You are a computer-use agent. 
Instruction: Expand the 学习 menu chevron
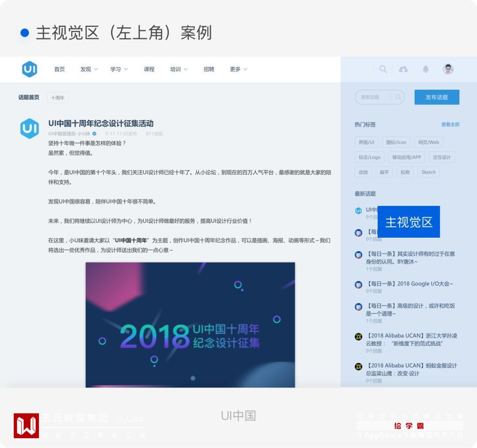pos(125,69)
